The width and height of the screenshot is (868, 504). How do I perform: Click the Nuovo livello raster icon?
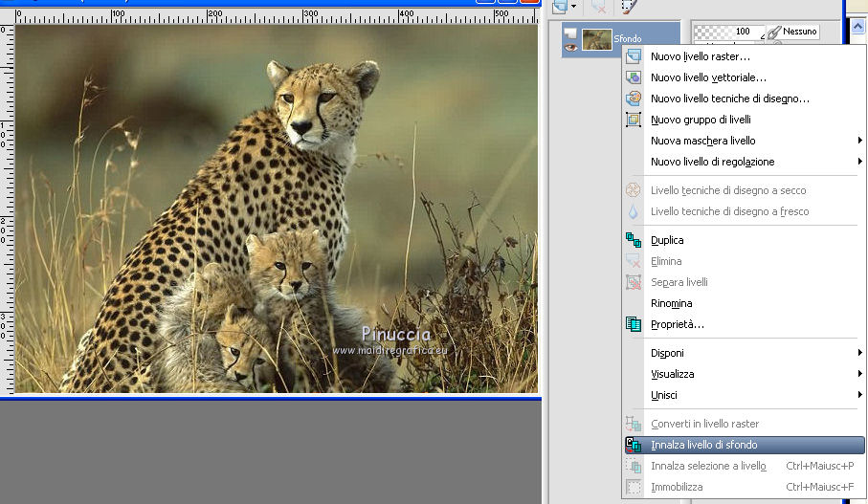(633, 56)
